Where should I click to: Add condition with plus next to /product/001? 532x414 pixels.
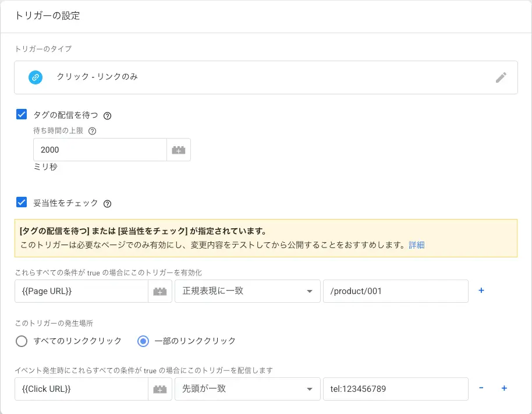481,291
